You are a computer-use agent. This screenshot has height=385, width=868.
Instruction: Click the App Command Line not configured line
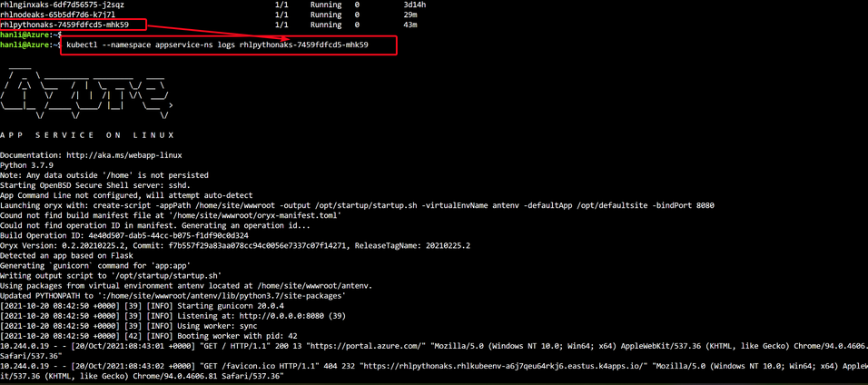coord(126,195)
